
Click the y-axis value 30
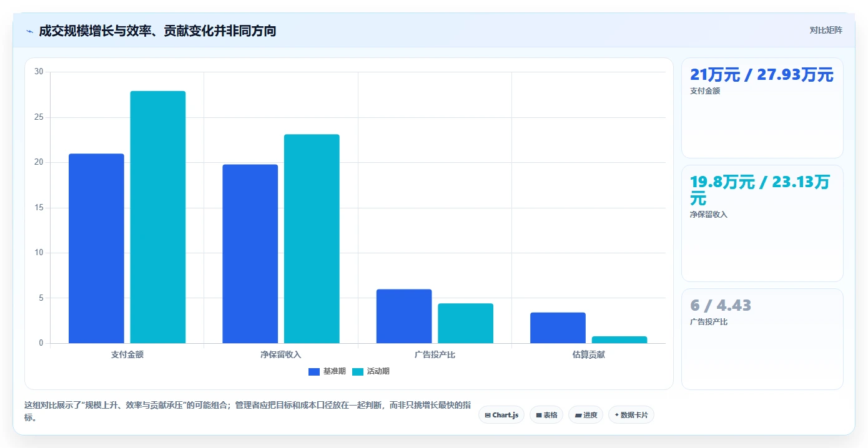coord(39,72)
